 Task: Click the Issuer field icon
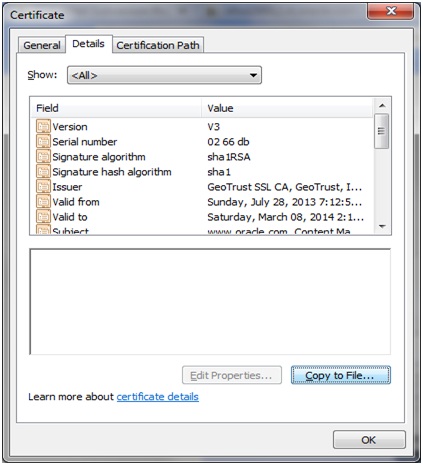click(x=43, y=187)
